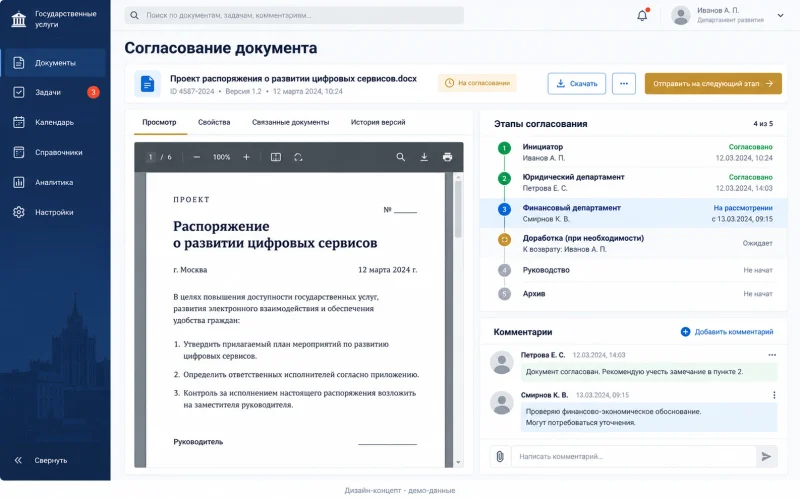Image resolution: width=800 pixels, height=500 pixels.
Task: Select the Финансовый департамент stage row
Action: coord(633,213)
